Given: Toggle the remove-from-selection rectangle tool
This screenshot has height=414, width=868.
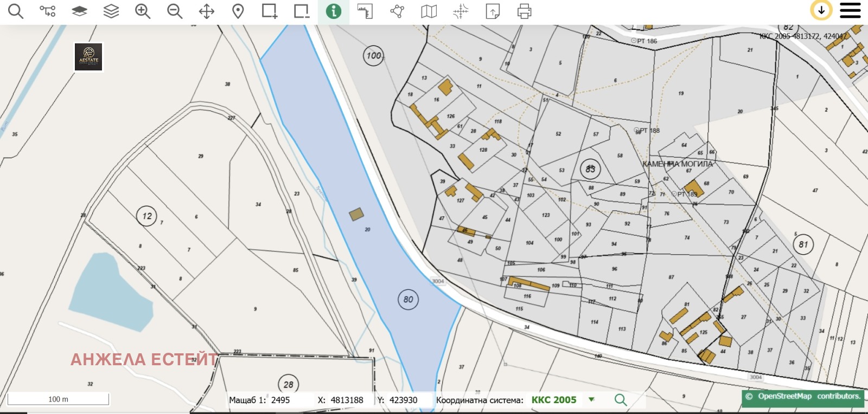Looking at the screenshot, I should (x=302, y=11).
